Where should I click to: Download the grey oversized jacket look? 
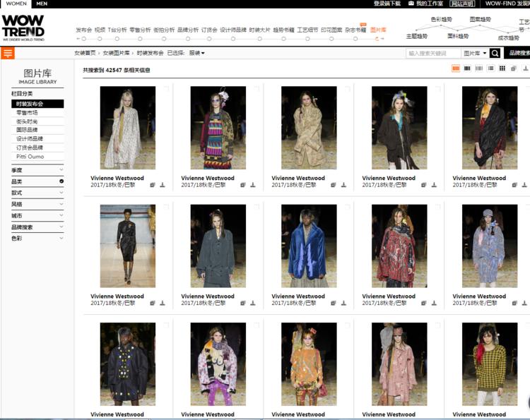pos(253,303)
